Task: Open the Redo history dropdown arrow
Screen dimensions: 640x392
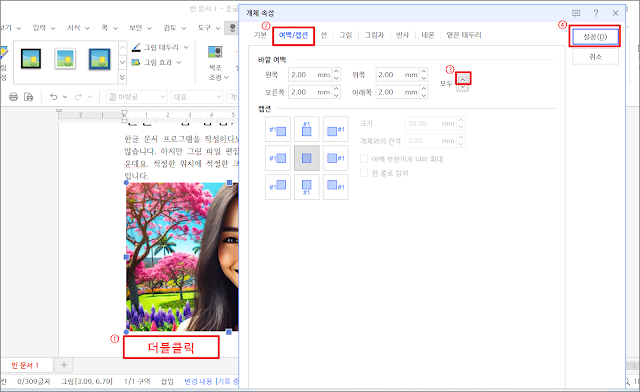Action: point(90,97)
